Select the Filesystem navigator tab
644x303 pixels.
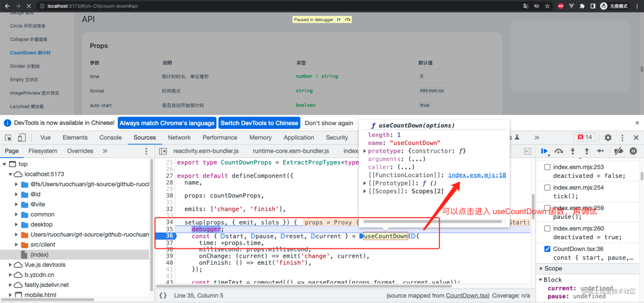click(x=43, y=151)
